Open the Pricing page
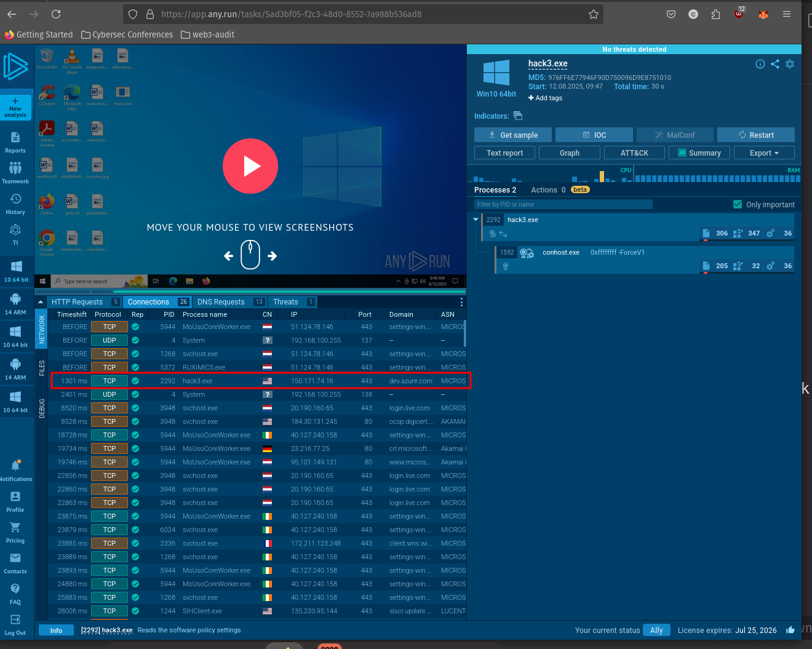Viewport: 812px width, 649px height. (15, 532)
